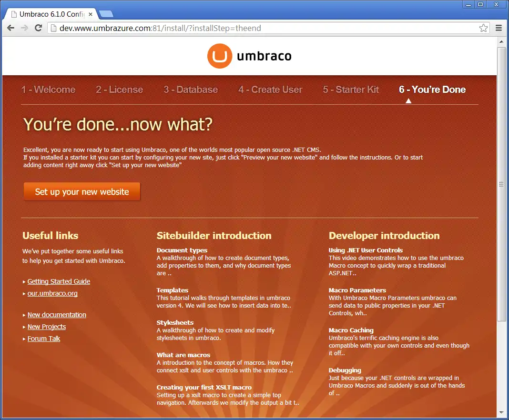
Task: Go to step 3 - Database
Action: 191,90
